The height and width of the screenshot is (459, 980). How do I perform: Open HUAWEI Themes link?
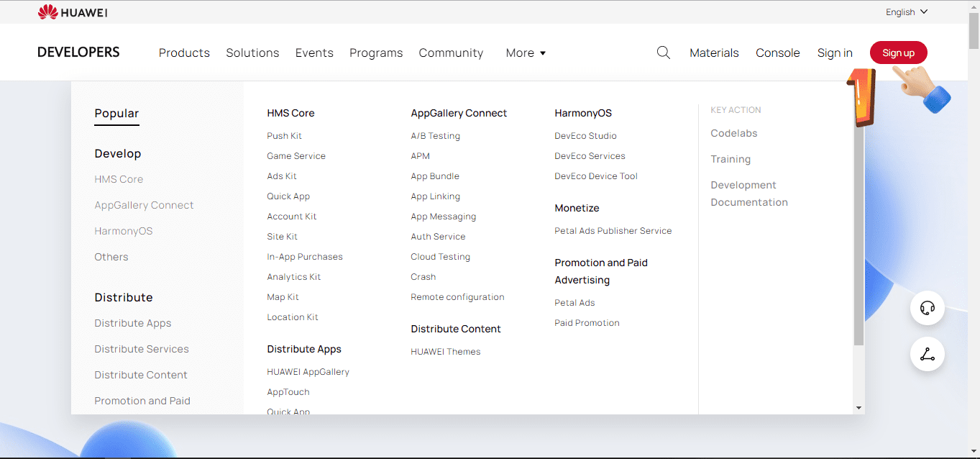click(x=446, y=352)
